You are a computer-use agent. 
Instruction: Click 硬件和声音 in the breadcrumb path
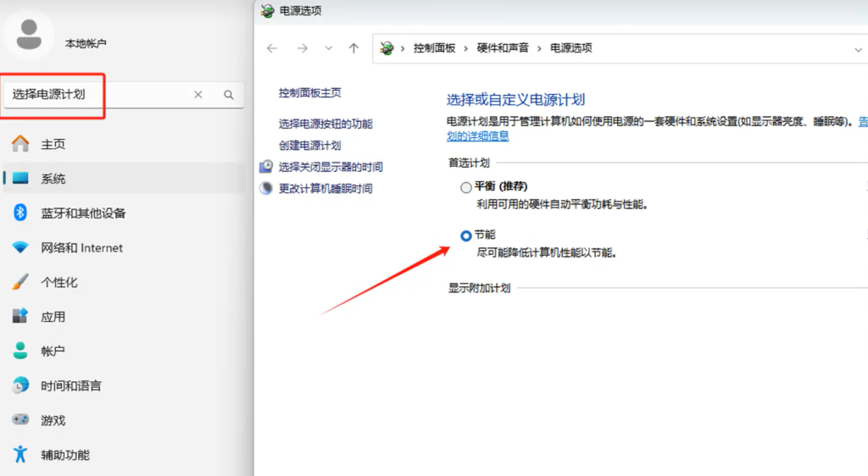pos(503,48)
